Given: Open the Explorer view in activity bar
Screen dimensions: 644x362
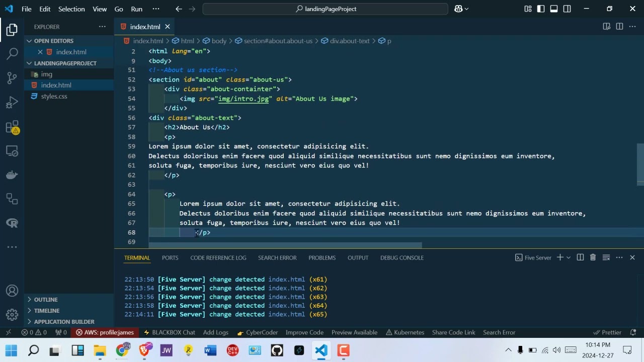Looking at the screenshot, I should [12, 30].
